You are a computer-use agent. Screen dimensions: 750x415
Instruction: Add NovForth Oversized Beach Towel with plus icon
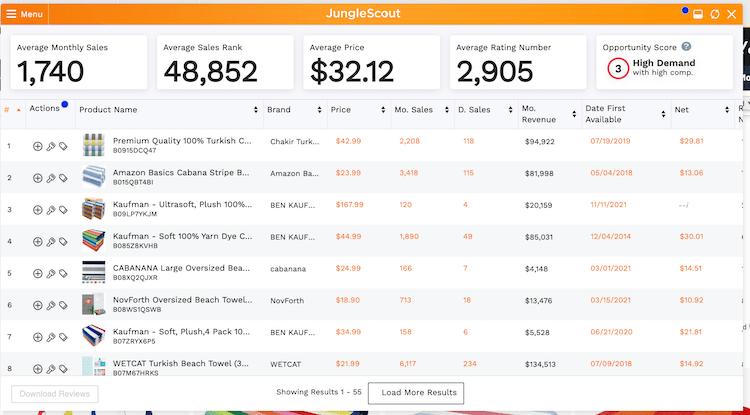(x=37, y=305)
